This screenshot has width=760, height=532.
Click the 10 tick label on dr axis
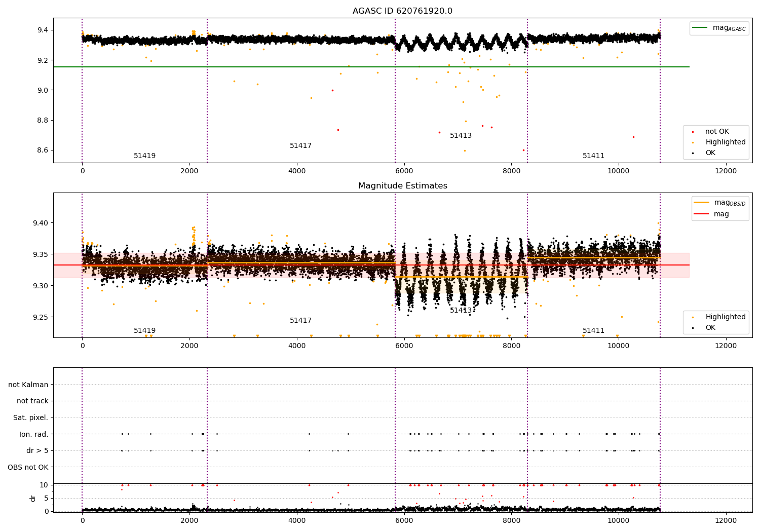(44, 485)
